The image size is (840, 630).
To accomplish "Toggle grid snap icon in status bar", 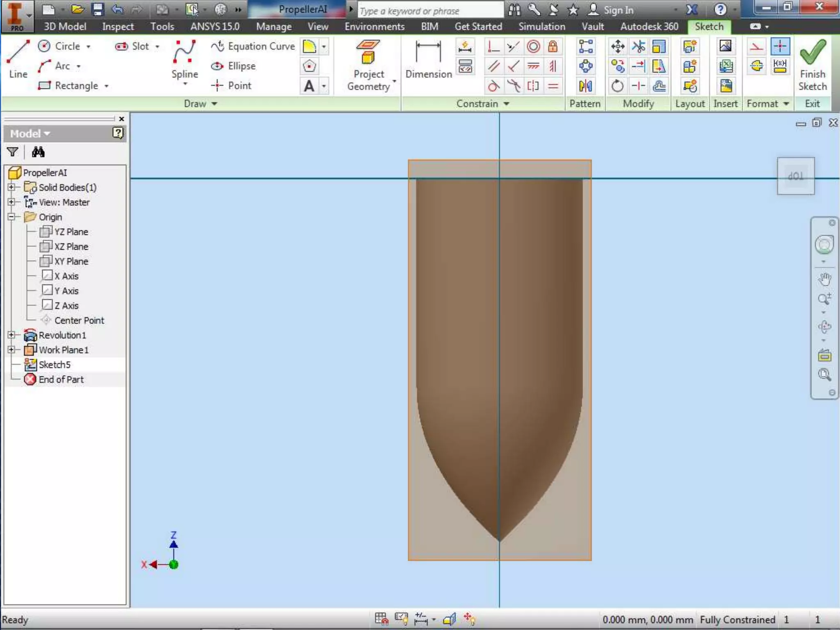I will pyautogui.click(x=381, y=619).
